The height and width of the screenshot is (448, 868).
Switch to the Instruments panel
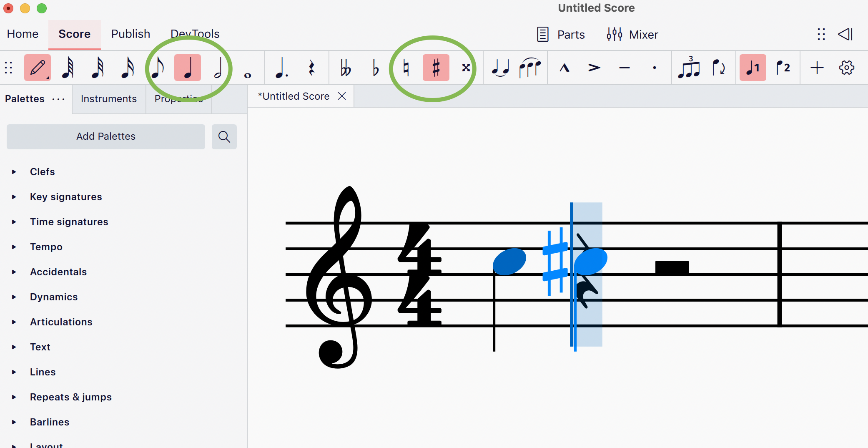pyautogui.click(x=108, y=99)
